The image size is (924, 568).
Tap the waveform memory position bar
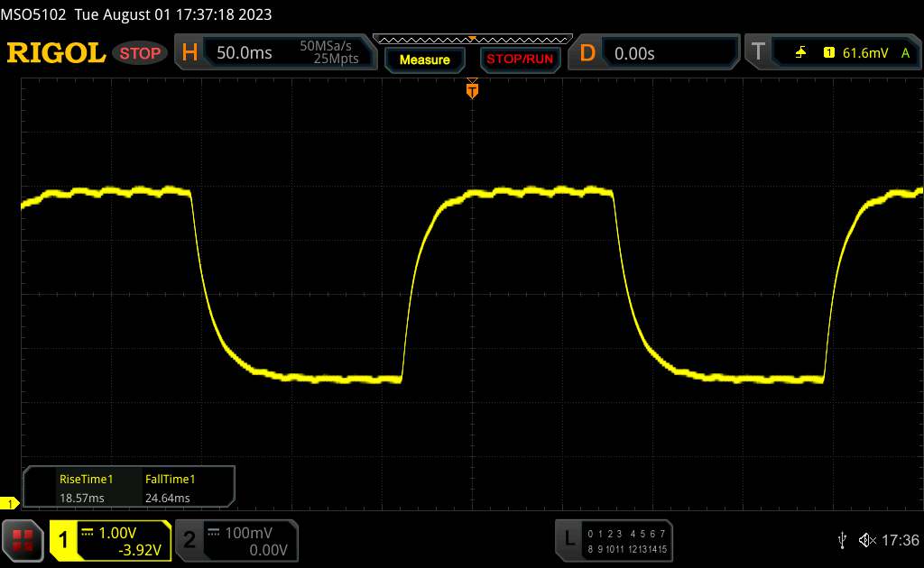[x=473, y=40]
